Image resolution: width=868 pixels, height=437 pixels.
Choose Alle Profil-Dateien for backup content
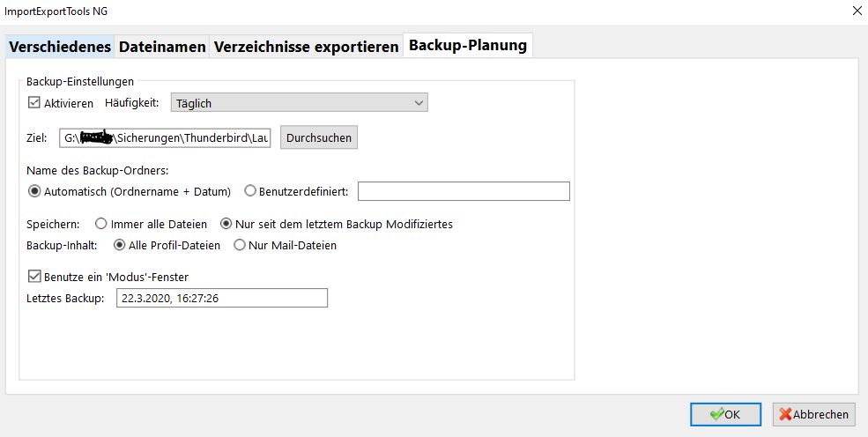pos(119,246)
